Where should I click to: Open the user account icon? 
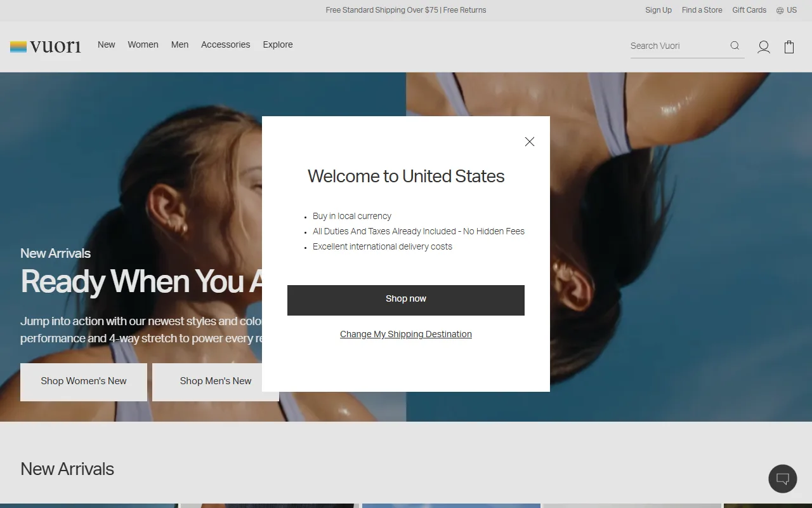click(x=764, y=47)
